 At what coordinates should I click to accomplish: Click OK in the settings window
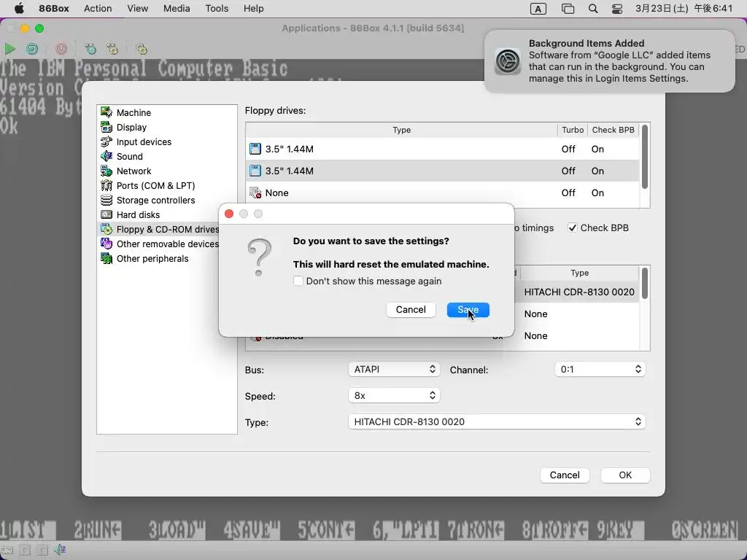point(625,475)
